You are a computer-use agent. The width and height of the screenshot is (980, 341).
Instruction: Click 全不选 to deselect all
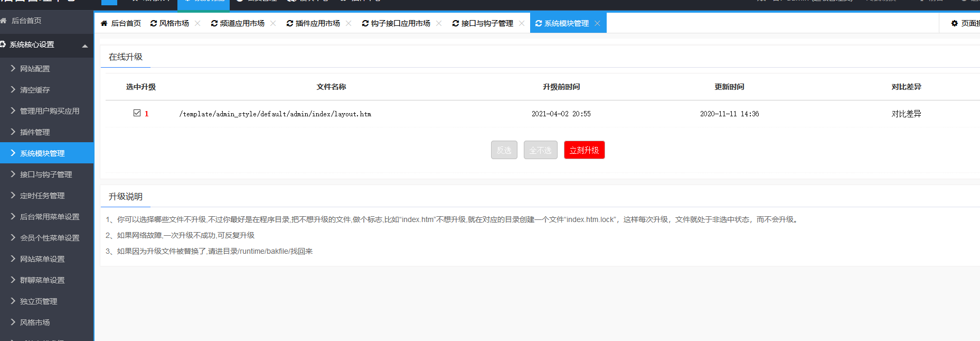(x=540, y=150)
